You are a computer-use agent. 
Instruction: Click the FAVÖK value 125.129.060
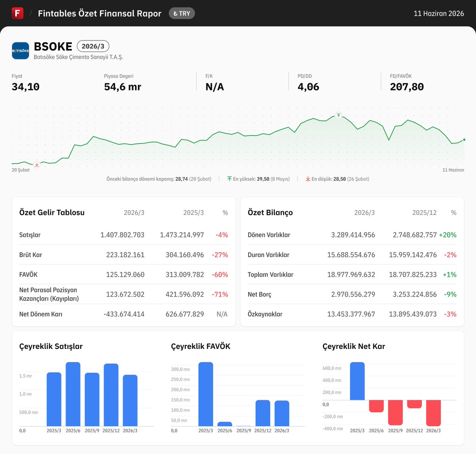pyautogui.click(x=125, y=274)
